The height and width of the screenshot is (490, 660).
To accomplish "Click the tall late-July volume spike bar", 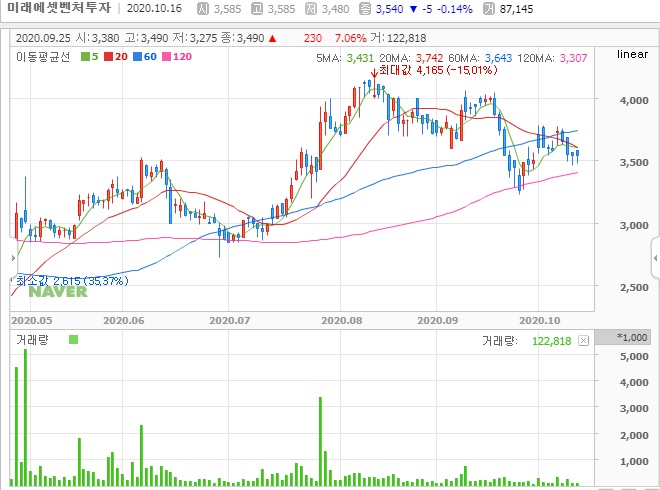I will pos(320,442).
